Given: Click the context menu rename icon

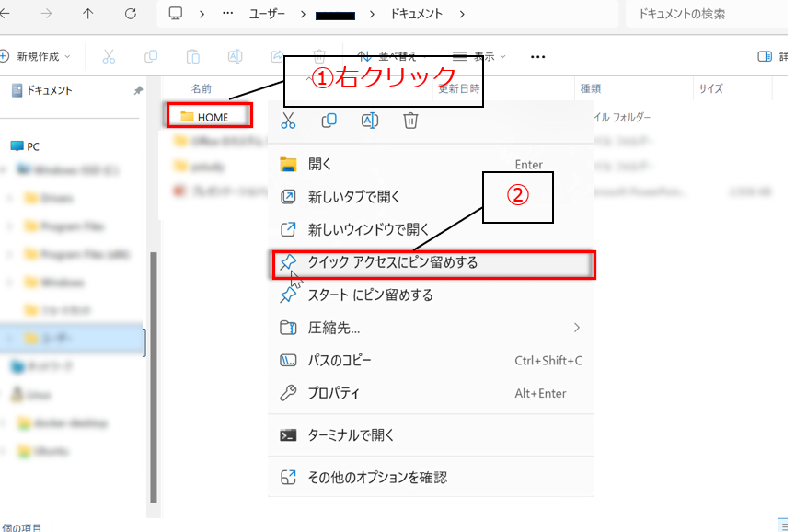Looking at the screenshot, I should pos(370,121).
